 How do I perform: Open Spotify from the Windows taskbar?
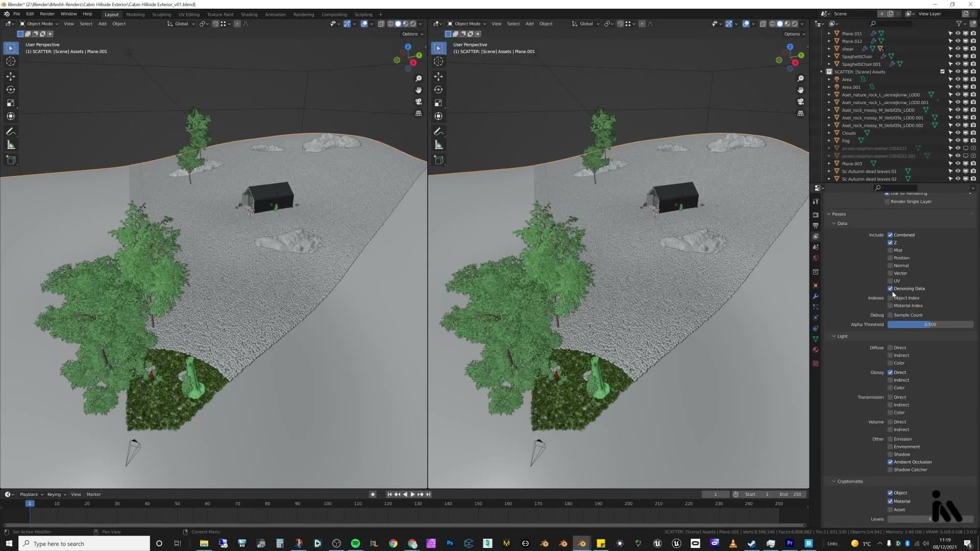[355, 543]
